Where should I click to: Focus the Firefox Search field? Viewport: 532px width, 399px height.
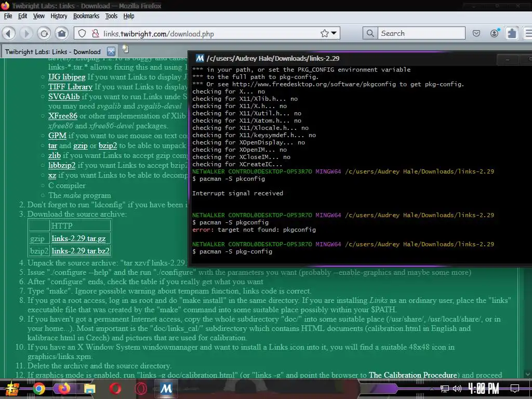[421, 33]
